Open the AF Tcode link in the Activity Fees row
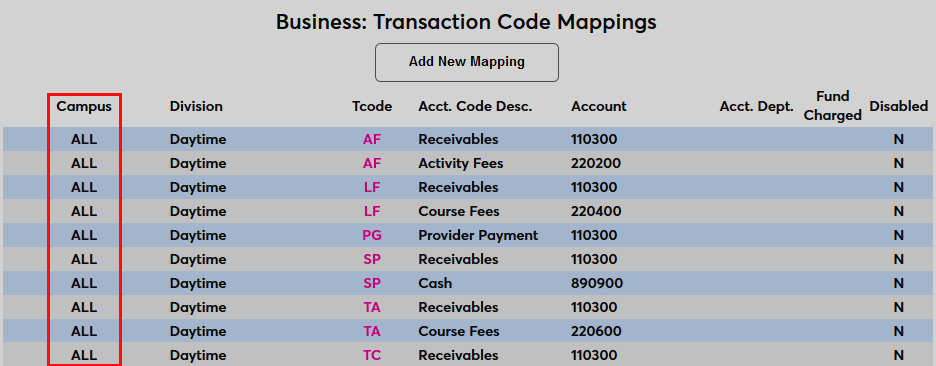936x366 pixels. click(x=372, y=164)
